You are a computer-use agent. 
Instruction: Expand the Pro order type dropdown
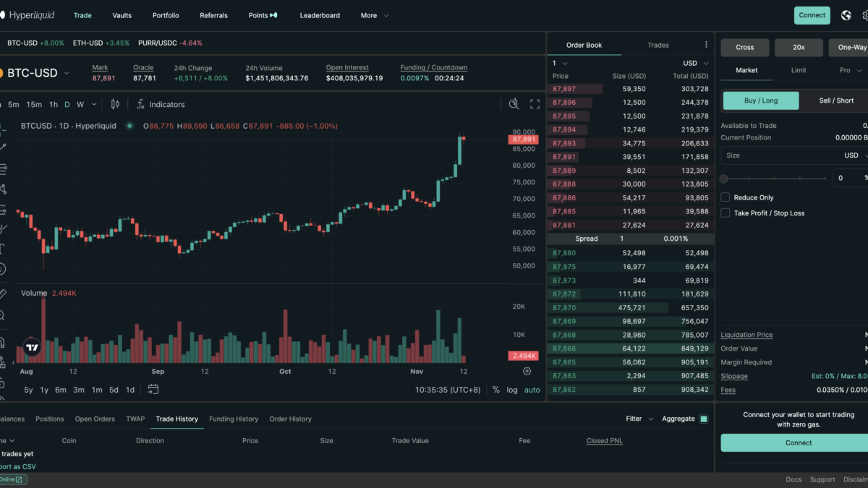[x=851, y=70]
